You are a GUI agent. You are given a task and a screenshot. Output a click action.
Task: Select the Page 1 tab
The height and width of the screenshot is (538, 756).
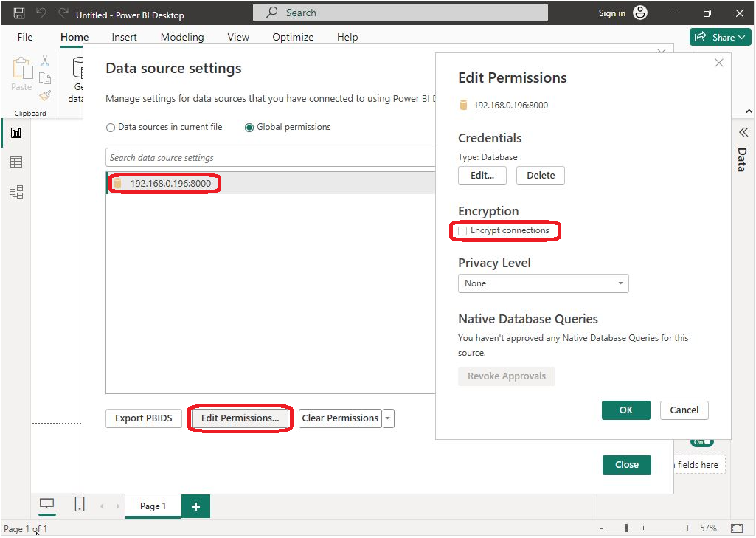coord(153,506)
